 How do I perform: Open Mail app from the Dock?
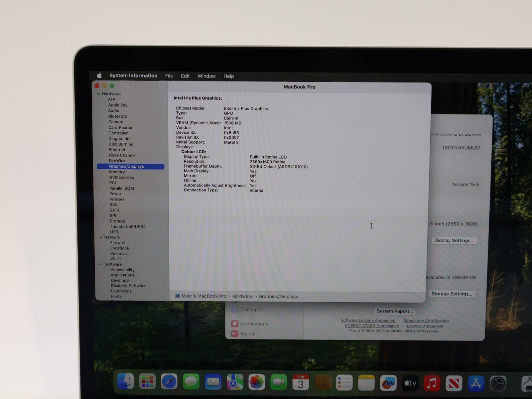(213, 382)
